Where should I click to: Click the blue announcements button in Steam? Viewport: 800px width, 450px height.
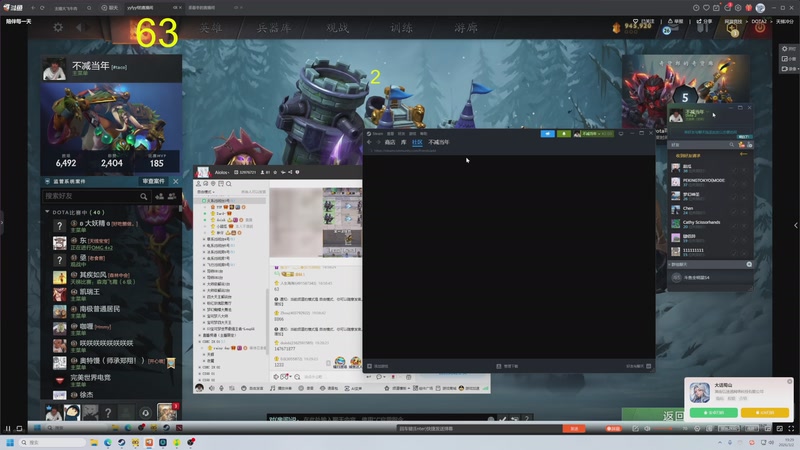pyautogui.click(x=547, y=134)
